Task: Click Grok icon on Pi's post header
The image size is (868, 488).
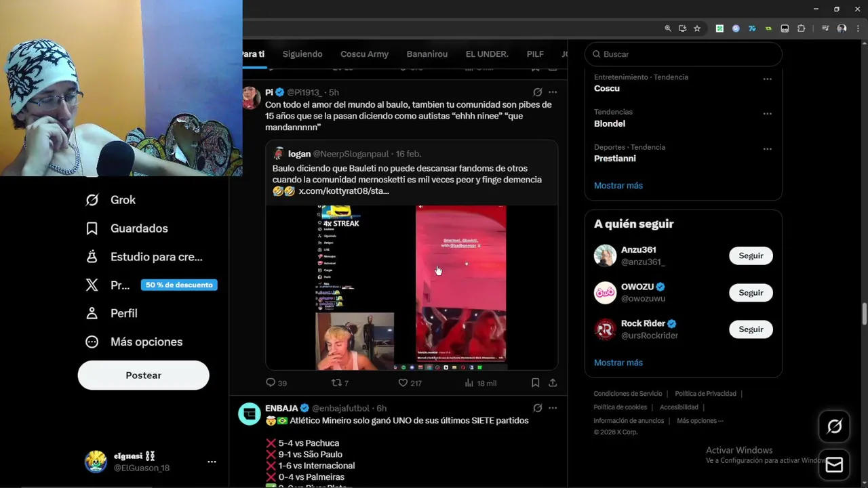Action: [537, 92]
